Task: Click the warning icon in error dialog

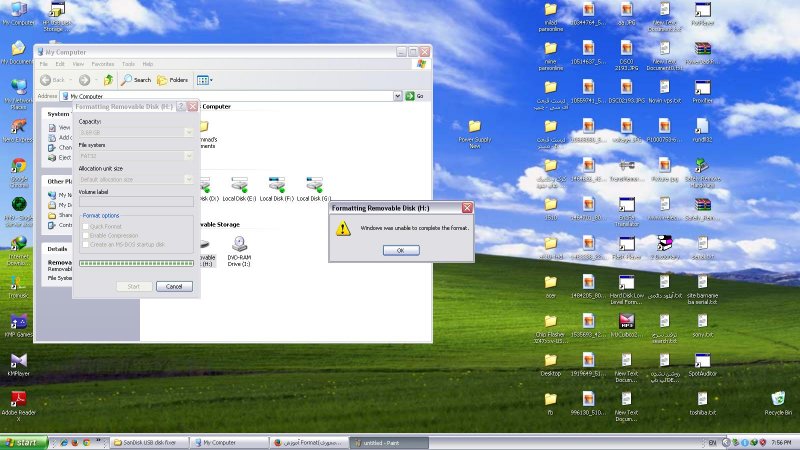Action: 343,228
